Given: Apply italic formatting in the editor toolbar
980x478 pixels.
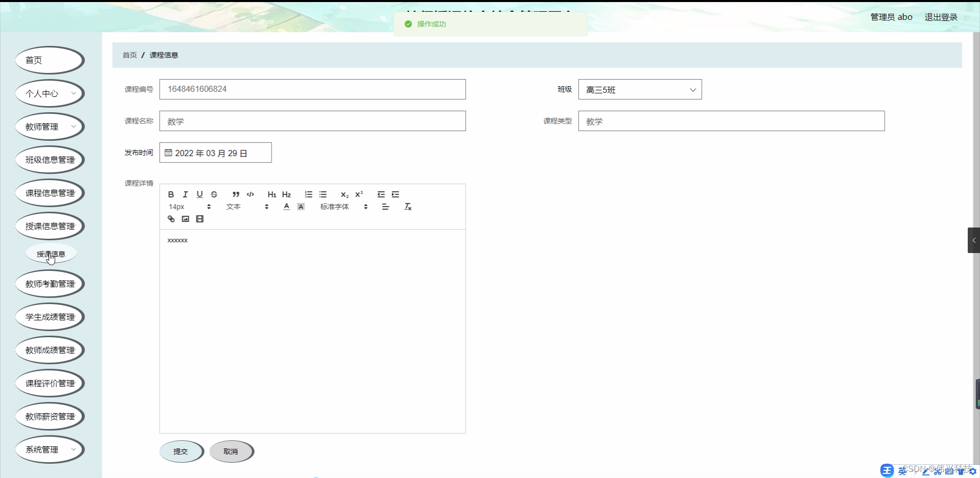Looking at the screenshot, I should [x=185, y=194].
